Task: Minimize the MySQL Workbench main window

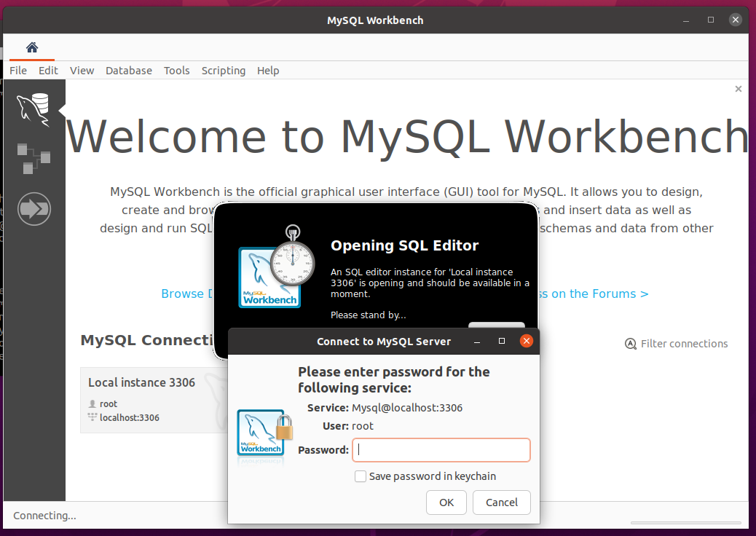Action: (x=685, y=20)
